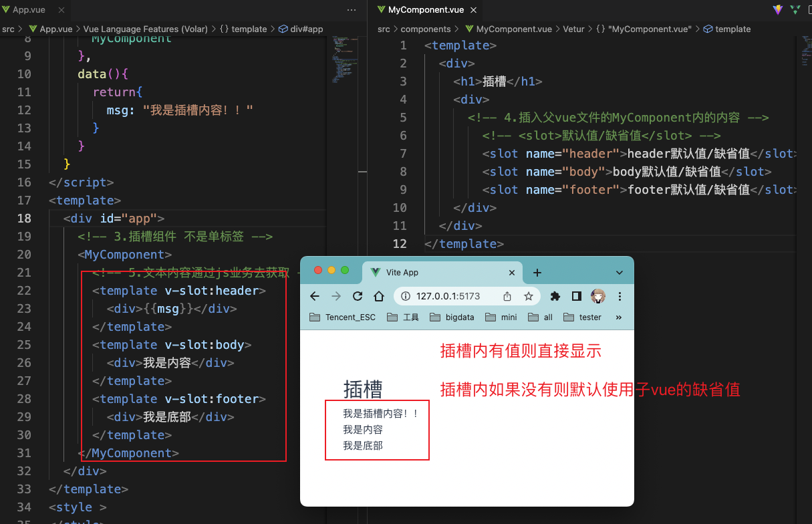Open the 工具 bookmark folder

[402, 317]
